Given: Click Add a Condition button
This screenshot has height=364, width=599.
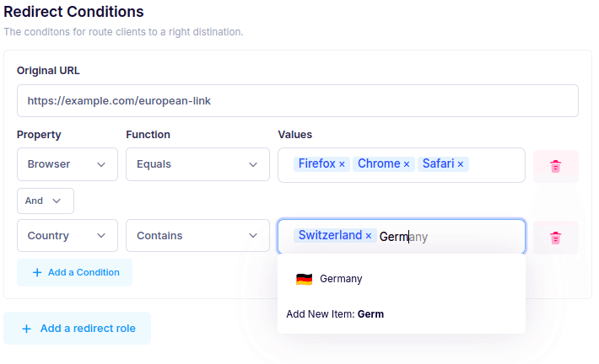Looking at the screenshot, I should [x=74, y=272].
